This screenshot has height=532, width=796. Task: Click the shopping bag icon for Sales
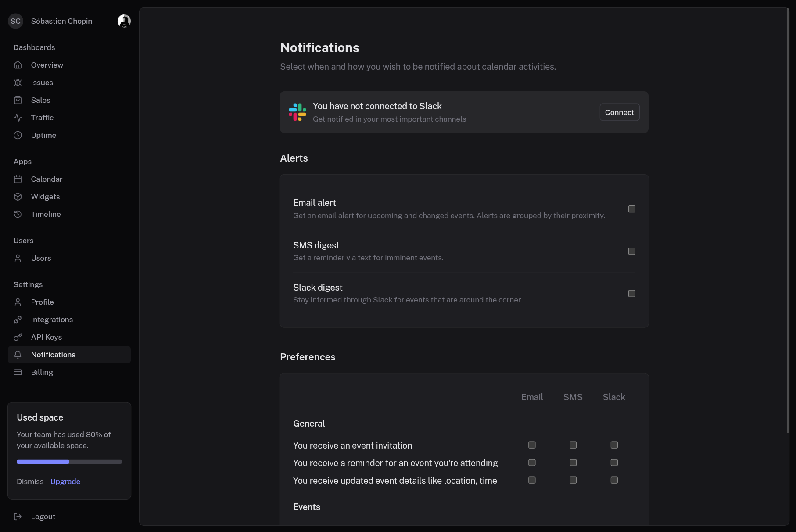coord(18,100)
